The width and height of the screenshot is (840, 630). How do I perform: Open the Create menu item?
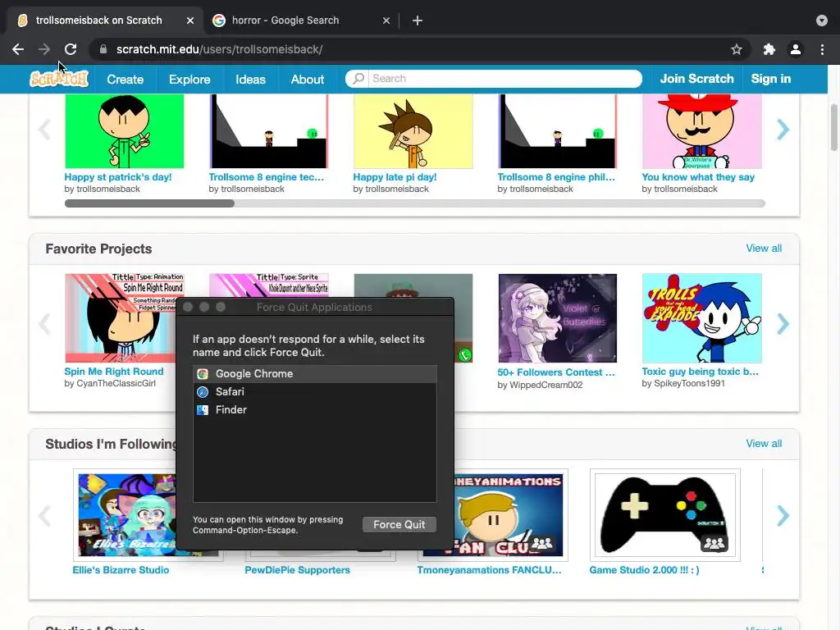click(x=125, y=80)
